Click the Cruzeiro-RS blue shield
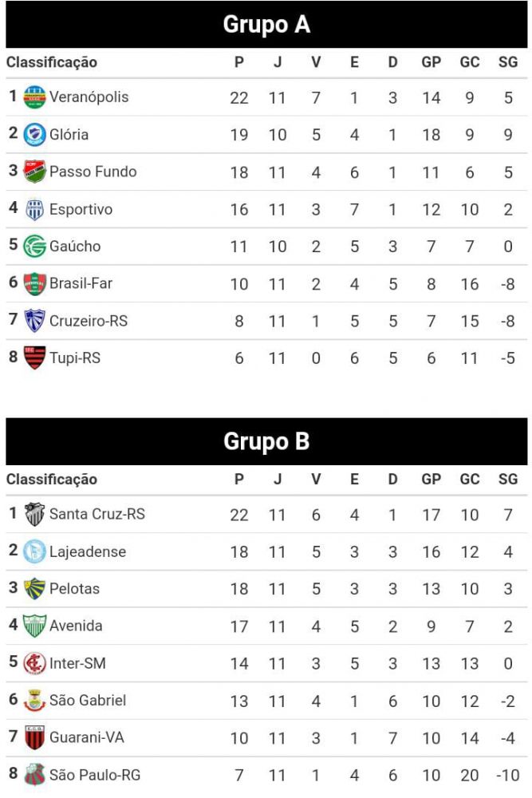This screenshot has width=532, height=798. (34, 321)
